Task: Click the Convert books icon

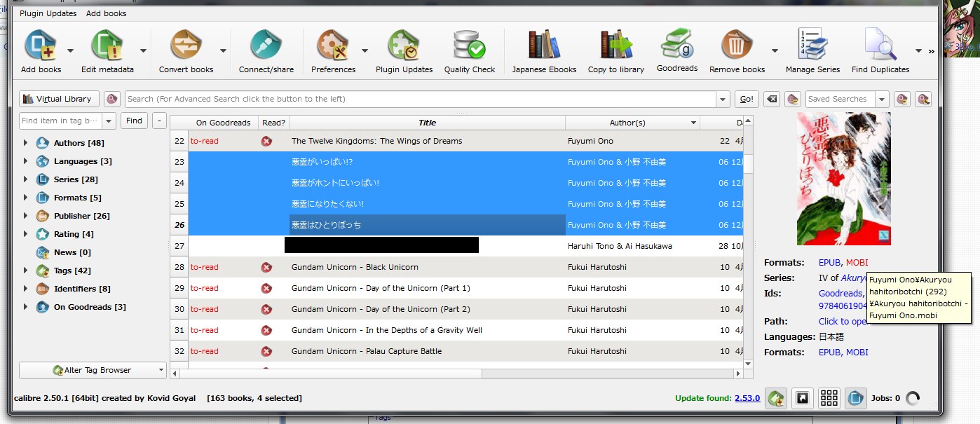Action: [x=186, y=46]
